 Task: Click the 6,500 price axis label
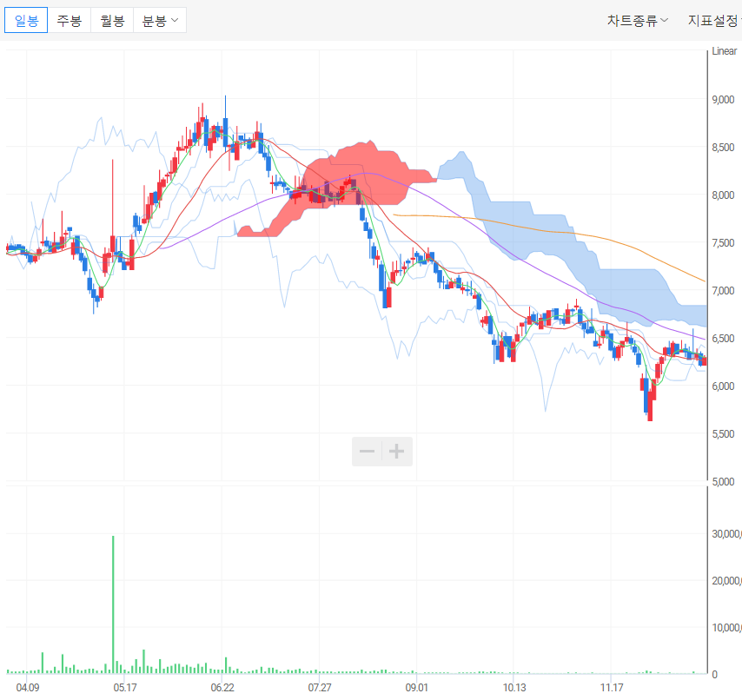[723, 338]
